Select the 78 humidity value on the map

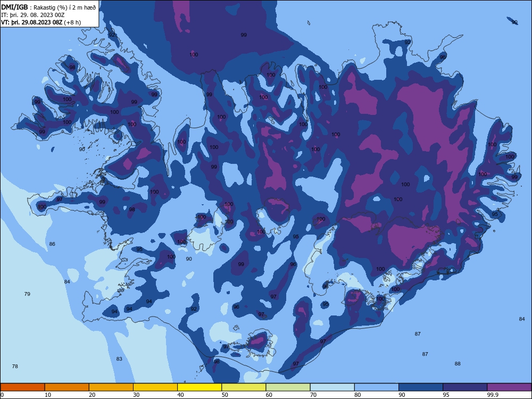[15, 366]
